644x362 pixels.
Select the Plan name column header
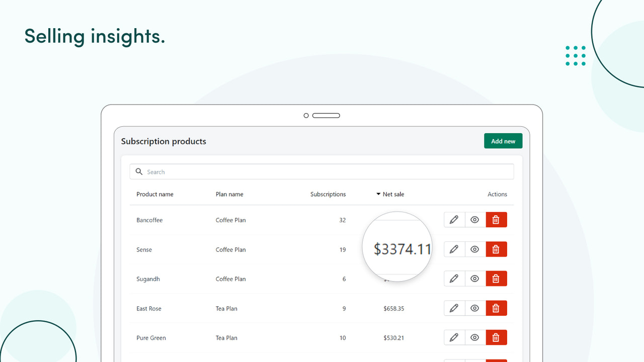tap(229, 194)
